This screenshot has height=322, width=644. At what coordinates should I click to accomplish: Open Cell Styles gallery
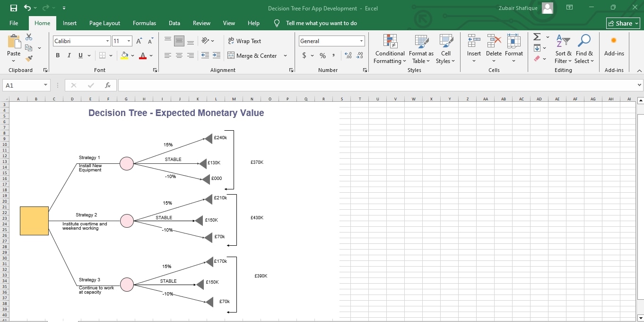click(x=445, y=49)
